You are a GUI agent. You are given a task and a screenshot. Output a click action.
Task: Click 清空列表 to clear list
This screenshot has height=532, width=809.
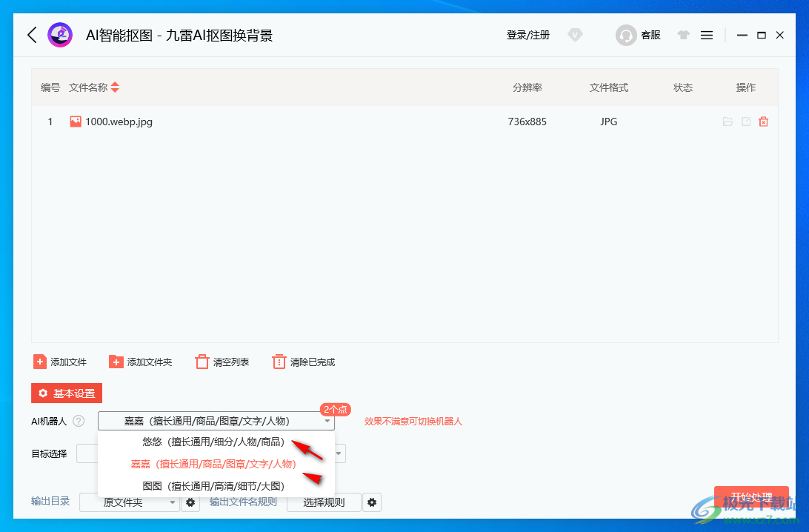(222, 362)
